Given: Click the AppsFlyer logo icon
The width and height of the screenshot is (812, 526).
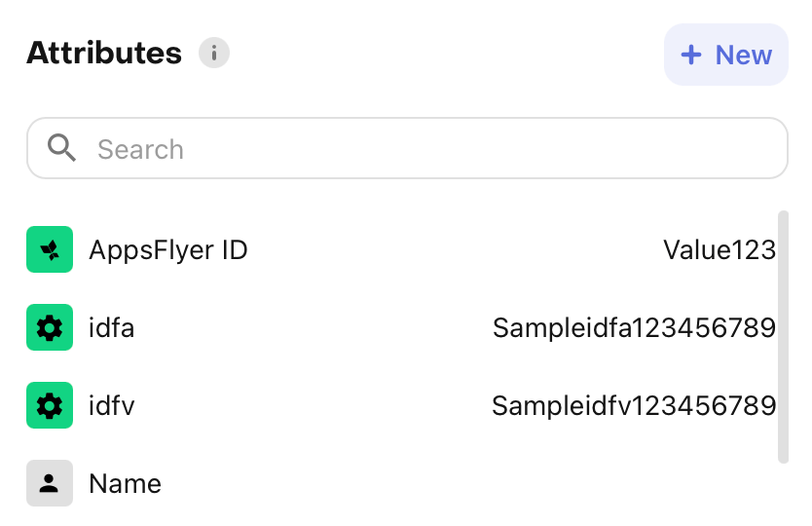Looking at the screenshot, I should click(50, 249).
